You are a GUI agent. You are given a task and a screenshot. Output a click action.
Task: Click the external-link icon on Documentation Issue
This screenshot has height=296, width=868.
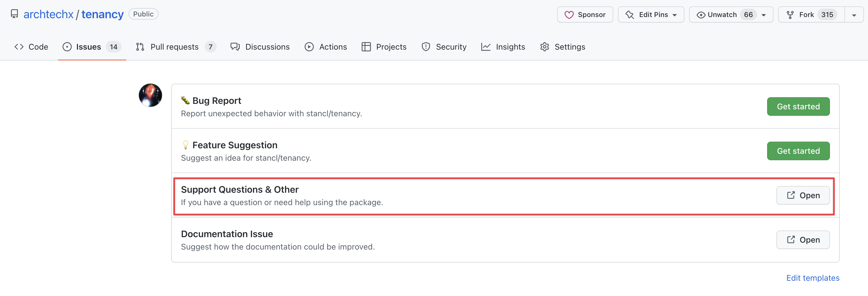(790, 240)
